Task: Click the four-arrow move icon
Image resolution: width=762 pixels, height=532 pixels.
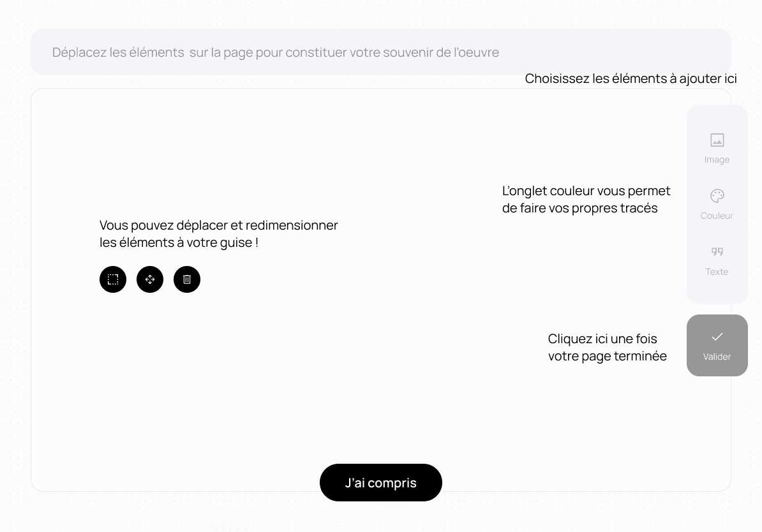Action: tap(150, 279)
